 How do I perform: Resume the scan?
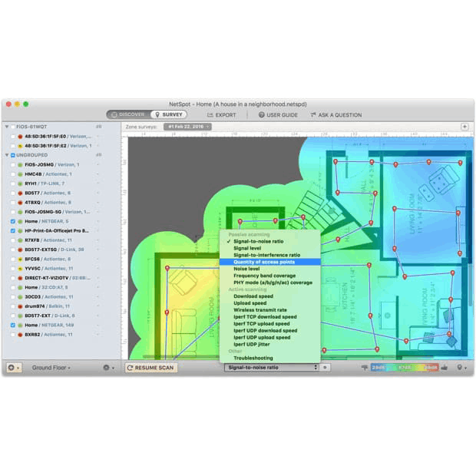click(151, 368)
